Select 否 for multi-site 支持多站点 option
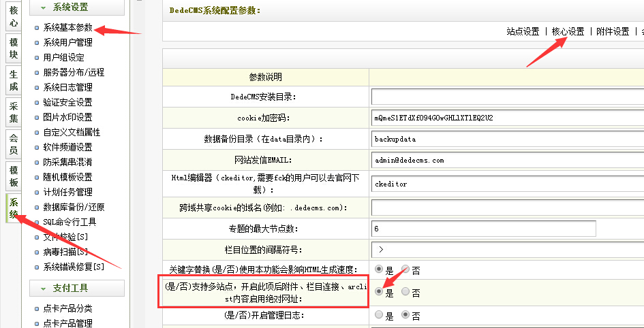The height and width of the screenshot is (328, 644). point(406,293)
